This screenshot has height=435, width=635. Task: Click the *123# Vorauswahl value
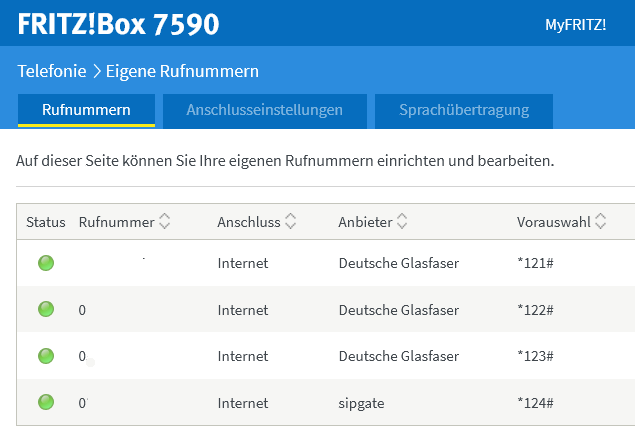(x=535, y=356)
